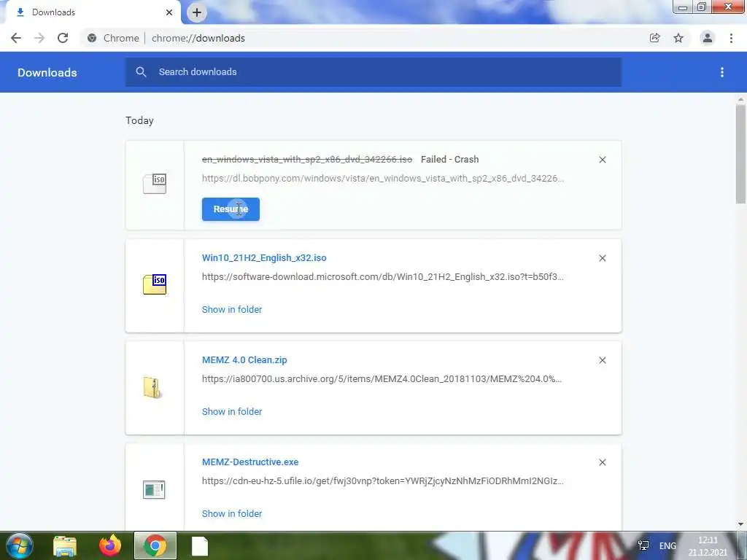
Task: Open the Chrome profile avatar
Action: pos(708,38)
